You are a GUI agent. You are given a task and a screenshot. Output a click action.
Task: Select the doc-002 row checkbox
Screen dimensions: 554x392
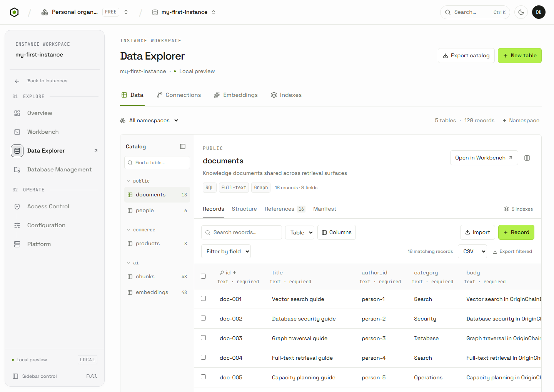(204, 318)
